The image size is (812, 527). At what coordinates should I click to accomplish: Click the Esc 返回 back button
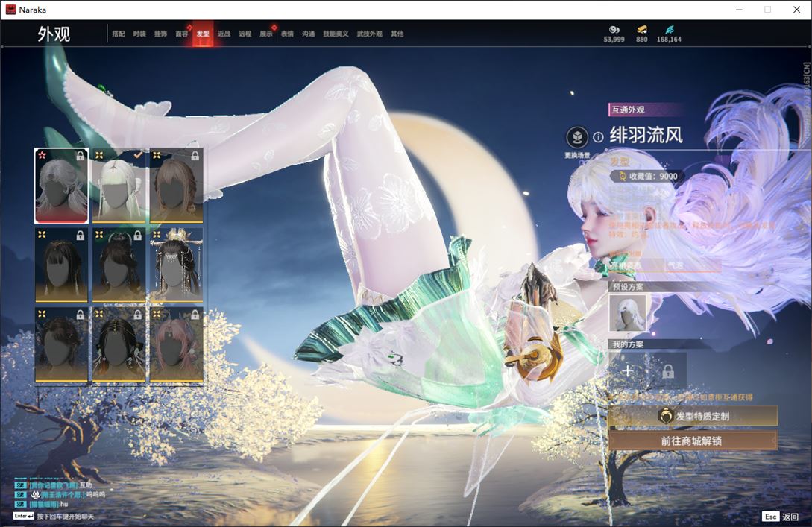(x=780, y=516)
